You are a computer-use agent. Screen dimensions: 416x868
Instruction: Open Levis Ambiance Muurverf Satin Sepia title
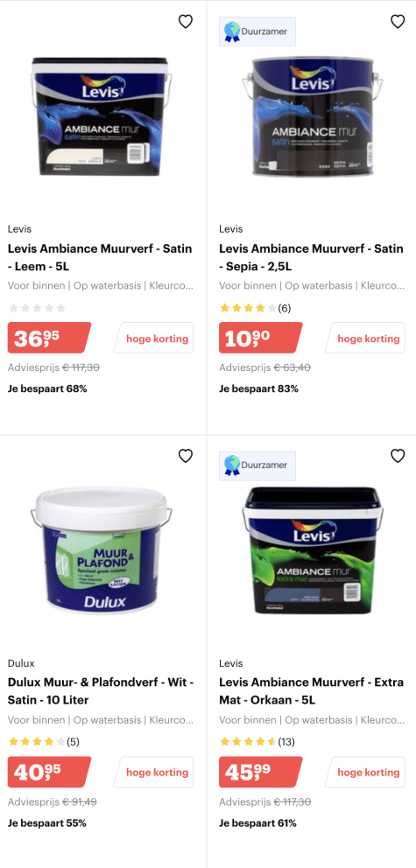[x=311, y=257]
